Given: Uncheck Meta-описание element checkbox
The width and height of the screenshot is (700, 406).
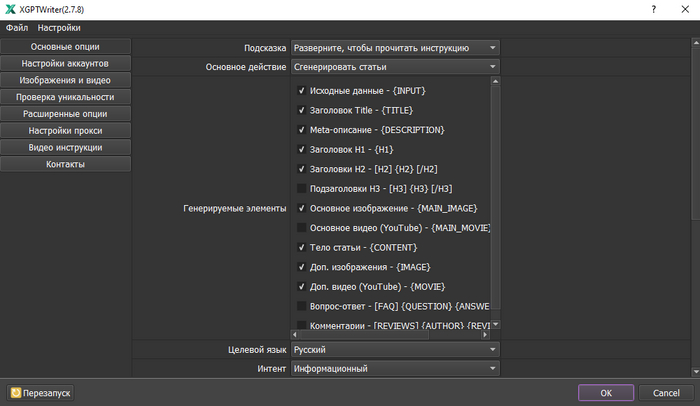Looking at the screenshot, I should (x=302, y=129).
